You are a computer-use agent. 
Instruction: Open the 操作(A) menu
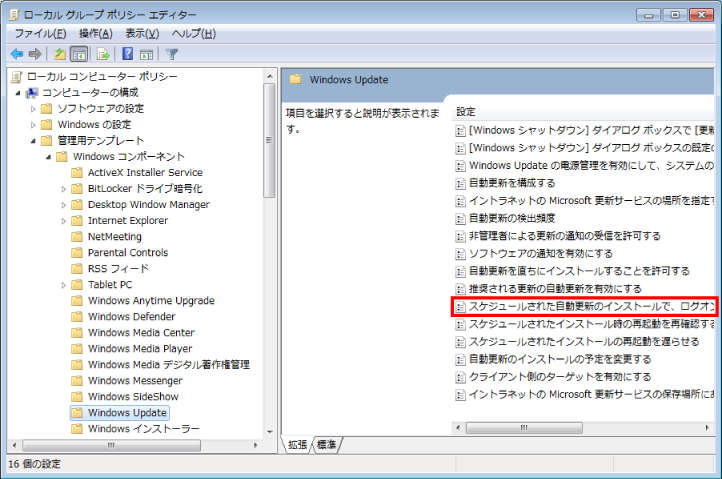click(96, 34)
